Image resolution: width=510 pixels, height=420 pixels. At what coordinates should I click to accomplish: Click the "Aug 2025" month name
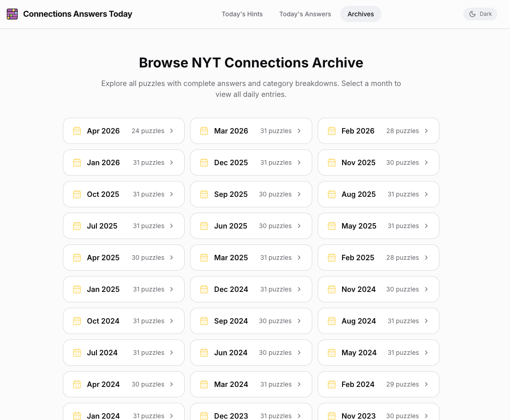pyautogui.click(x=358, y=194)
